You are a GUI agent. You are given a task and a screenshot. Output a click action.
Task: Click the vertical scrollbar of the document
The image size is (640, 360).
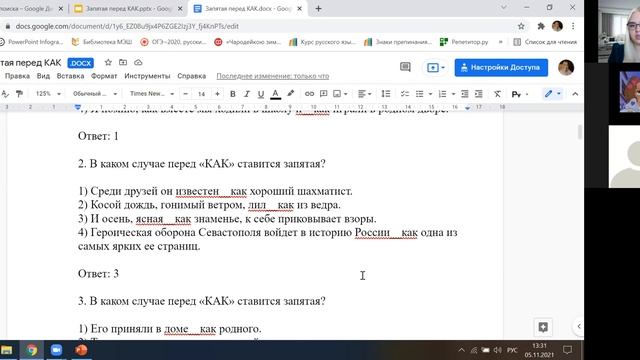pos(580,133)
